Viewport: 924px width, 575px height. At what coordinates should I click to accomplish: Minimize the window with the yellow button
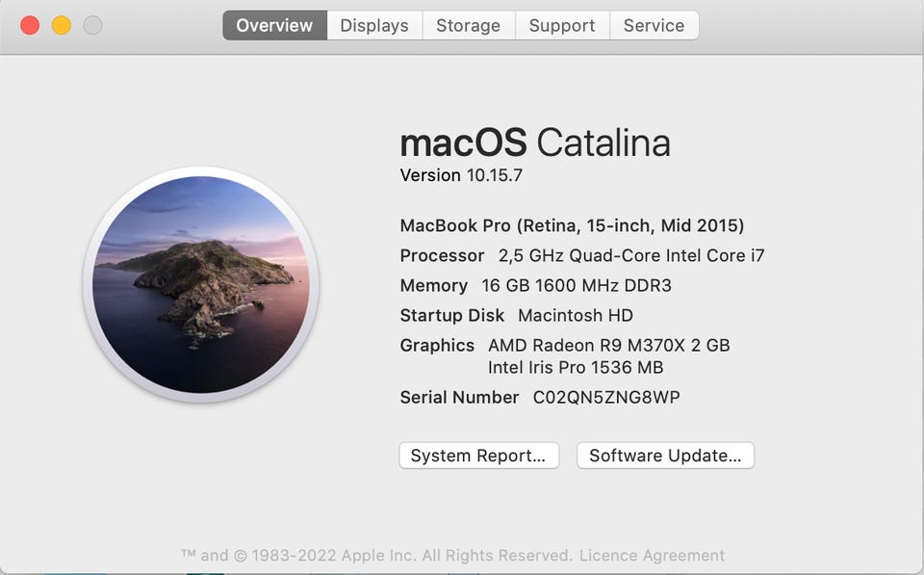[x=61, y=26]
